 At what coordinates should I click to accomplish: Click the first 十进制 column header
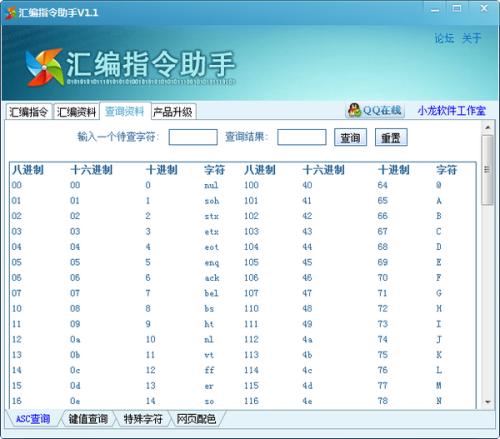click(x=162, y=170)
